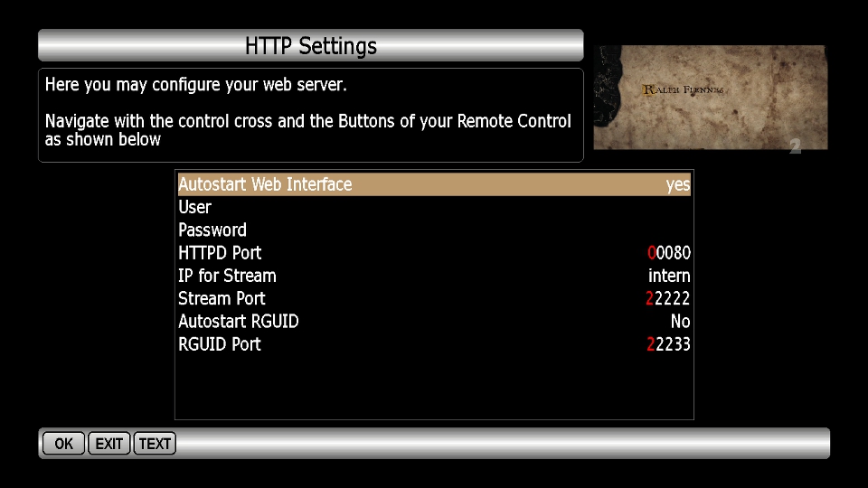Edit the RGUID Port value 22233
Image resolution: width=868 pixels, height=488 pixels.
click(x=668, y=344)
